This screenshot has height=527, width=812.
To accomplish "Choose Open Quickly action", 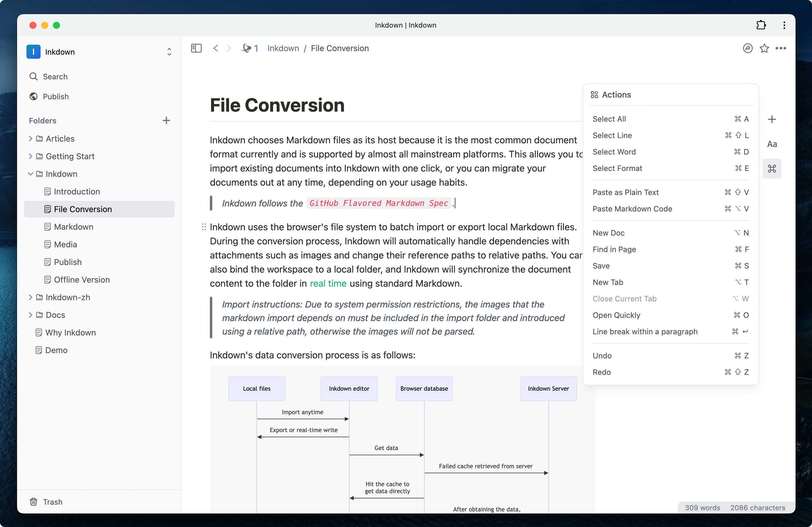I will 670,315.
